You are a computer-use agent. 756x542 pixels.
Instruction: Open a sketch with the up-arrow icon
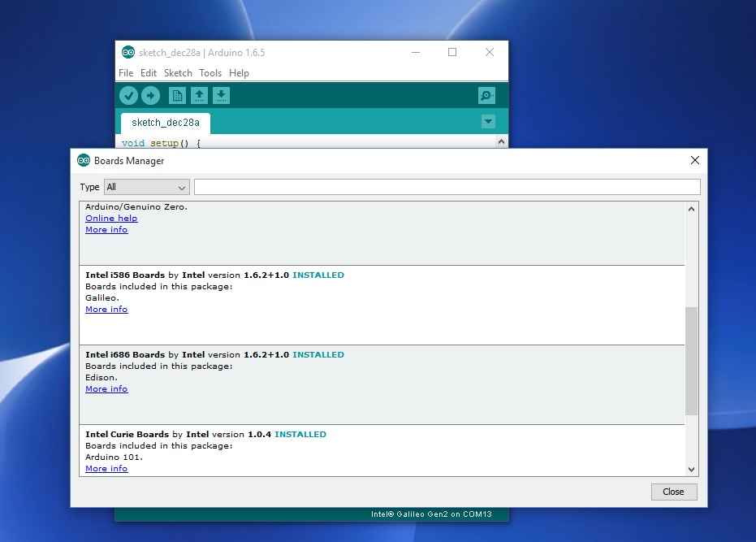coord(199,96)
